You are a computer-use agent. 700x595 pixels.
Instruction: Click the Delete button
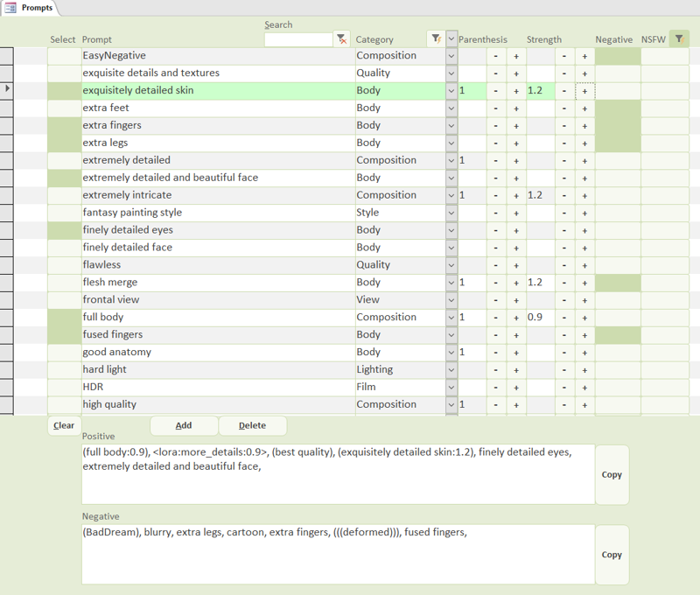pyautogui.click(x=253, y=425)
